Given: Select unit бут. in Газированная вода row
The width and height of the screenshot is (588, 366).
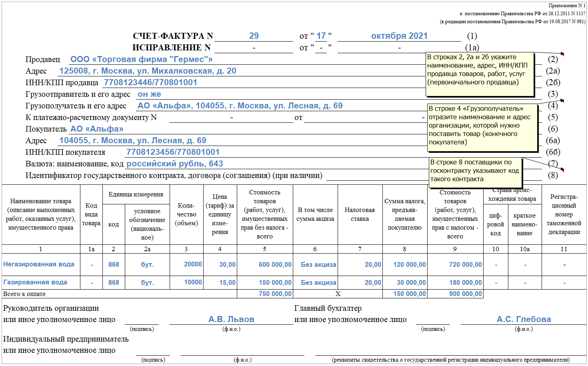Looking at the screenshot, I should (x=147, y=283).
